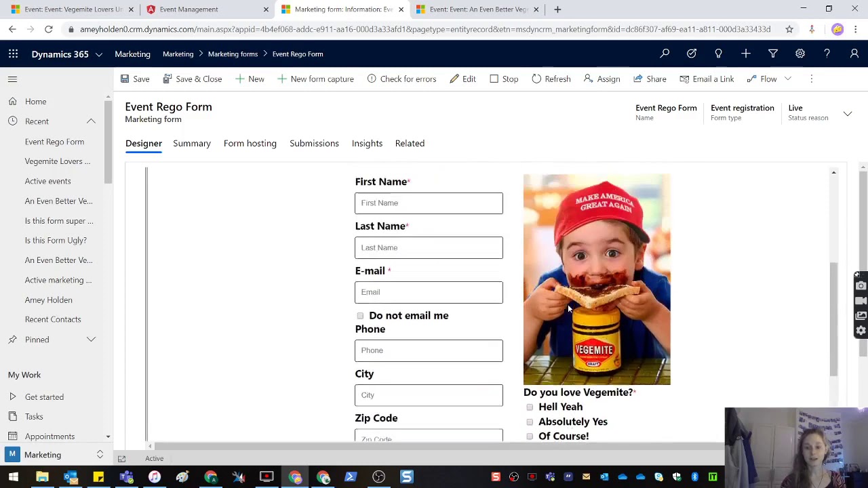Open more commands ellipsis
This screenshot has height=488, width=868.
(x=811, y=79)
